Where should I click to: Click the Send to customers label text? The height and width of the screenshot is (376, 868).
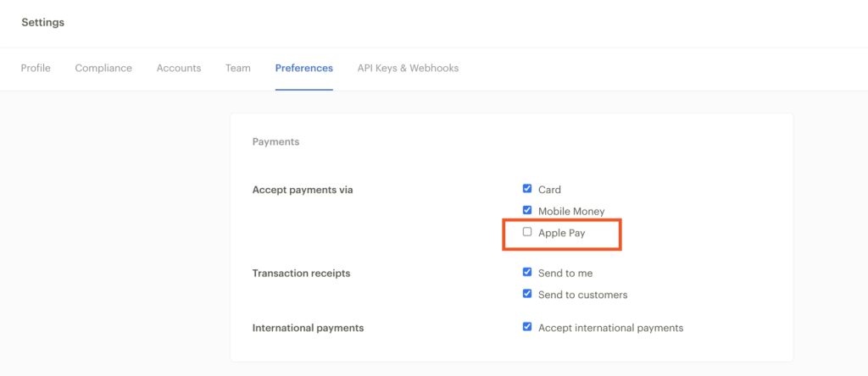click(x=583, y=295)
